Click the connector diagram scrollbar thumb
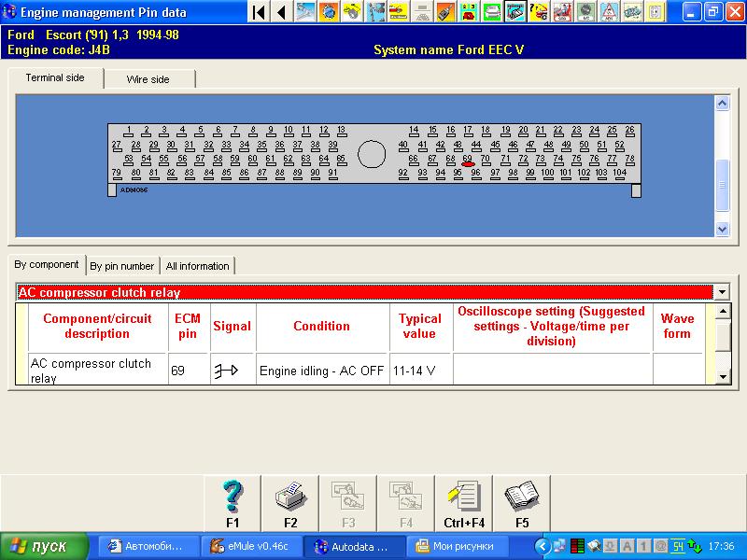The width and height of the screenshot is (747, 560). pyautogui.click(x=722, y=185)
